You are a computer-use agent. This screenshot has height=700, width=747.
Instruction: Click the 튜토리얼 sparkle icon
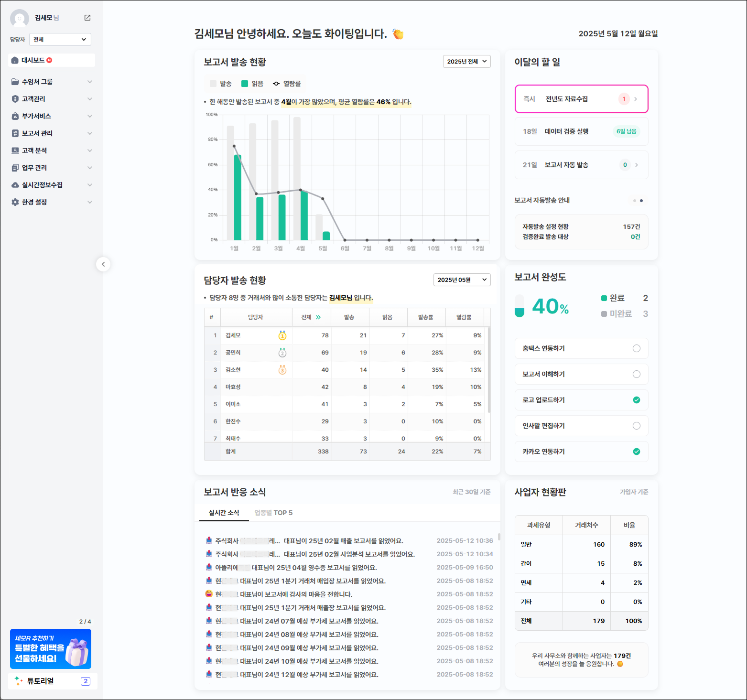(19, 681)
